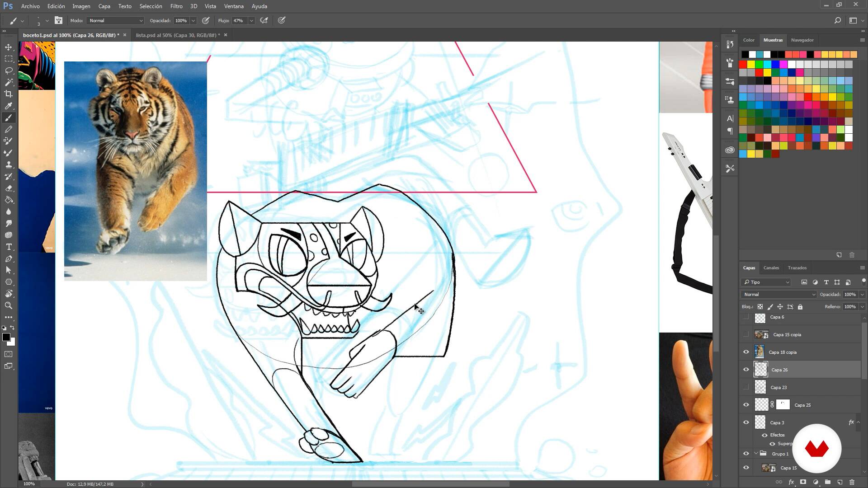This screenshot has width=868, height=488.
Task: Select the Eyedropper tool
Action: click(9, 106)
